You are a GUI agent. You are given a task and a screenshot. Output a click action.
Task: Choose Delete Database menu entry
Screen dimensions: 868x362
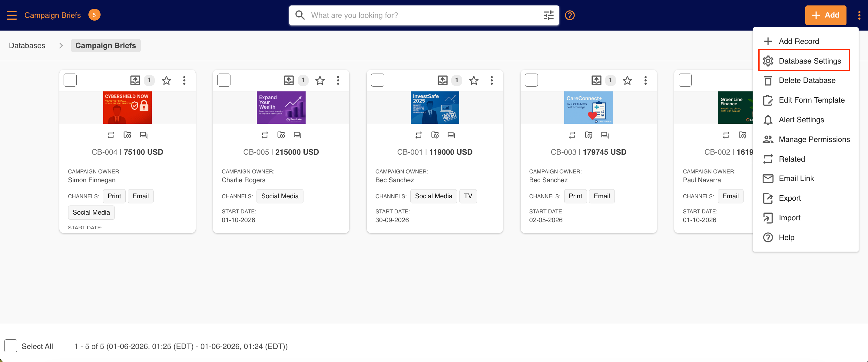tap(805, 81)
